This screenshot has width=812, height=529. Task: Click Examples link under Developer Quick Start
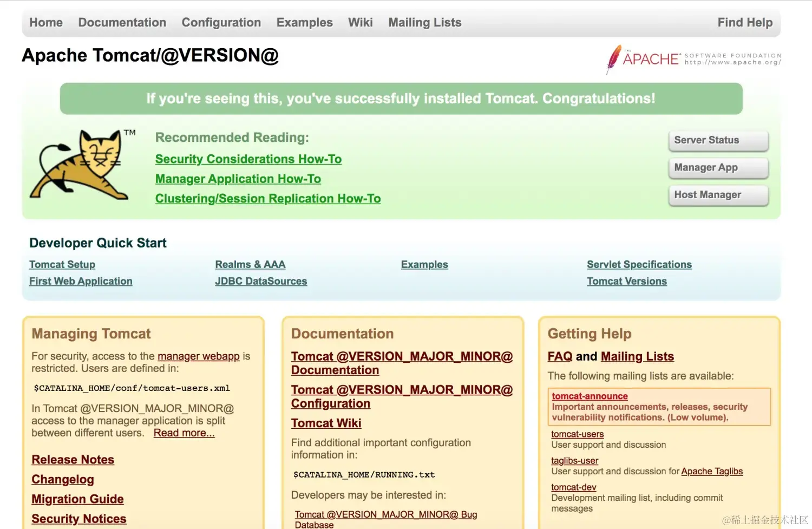pos(424,265)
